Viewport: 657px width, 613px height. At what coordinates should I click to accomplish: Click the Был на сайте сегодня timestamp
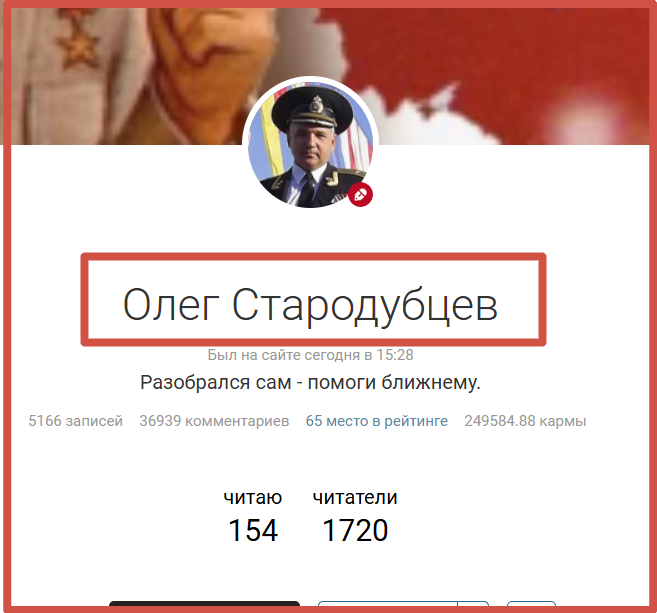click(310, 355)
